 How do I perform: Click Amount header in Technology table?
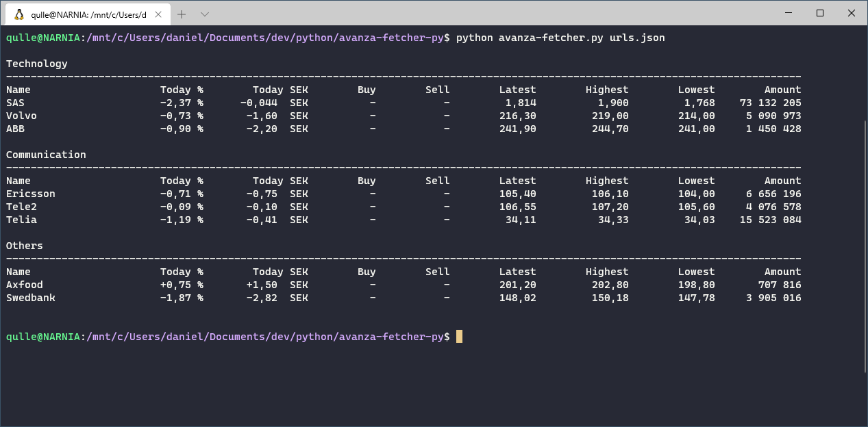coord(783,90)
